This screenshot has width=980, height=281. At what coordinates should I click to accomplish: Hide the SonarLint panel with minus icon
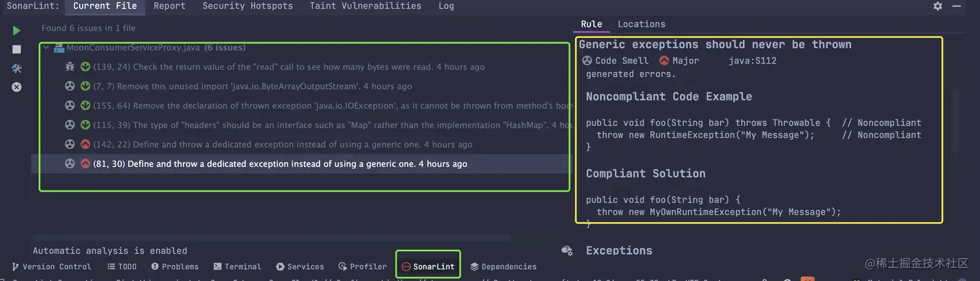[957, 6]
